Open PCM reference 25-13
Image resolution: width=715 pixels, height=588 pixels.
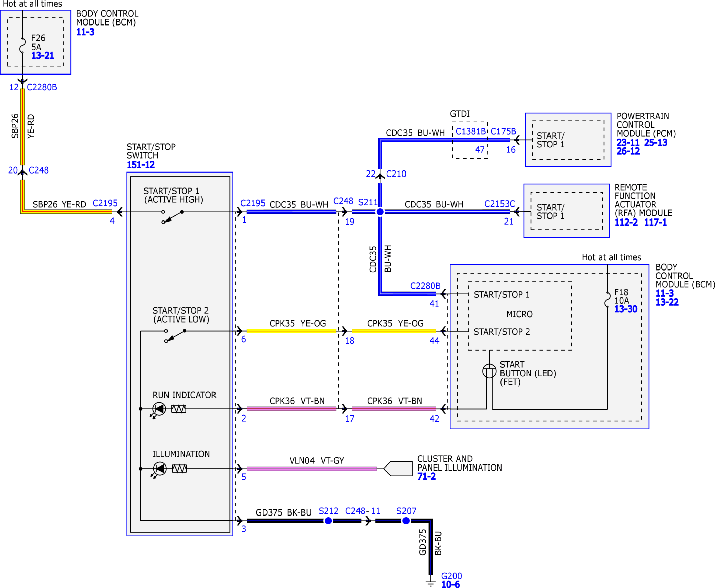(655, 143)
